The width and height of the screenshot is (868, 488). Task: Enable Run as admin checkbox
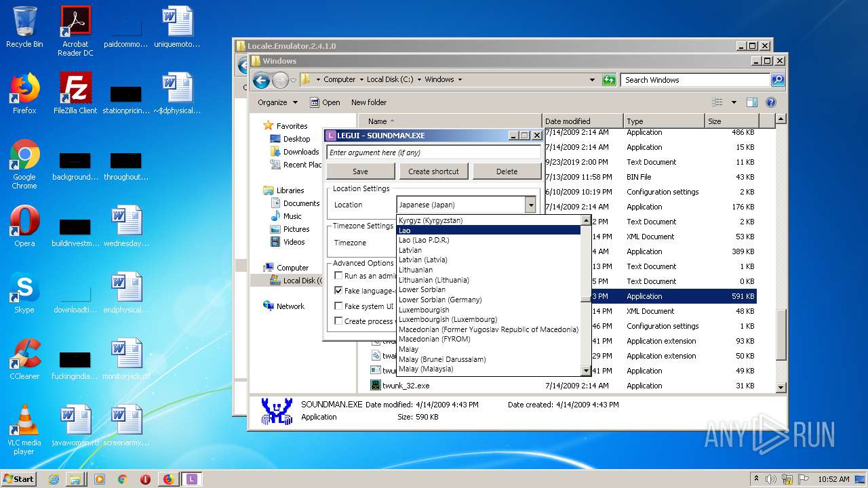pos(338,276)
